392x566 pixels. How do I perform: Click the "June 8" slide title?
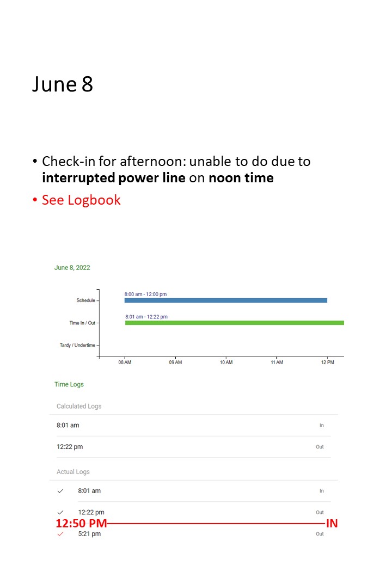pyautogui.click(x=63, y=84)
